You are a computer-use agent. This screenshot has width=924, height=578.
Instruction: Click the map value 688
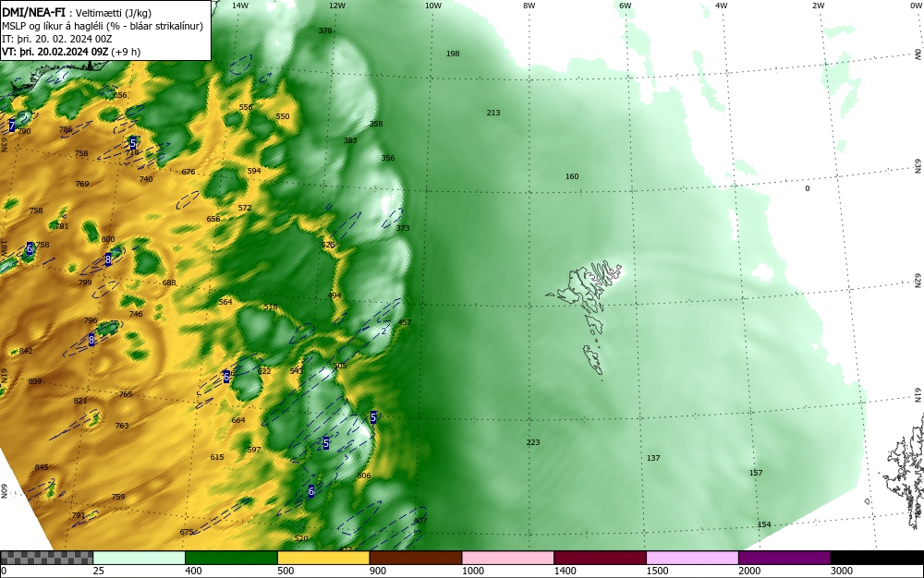(169, 283)
